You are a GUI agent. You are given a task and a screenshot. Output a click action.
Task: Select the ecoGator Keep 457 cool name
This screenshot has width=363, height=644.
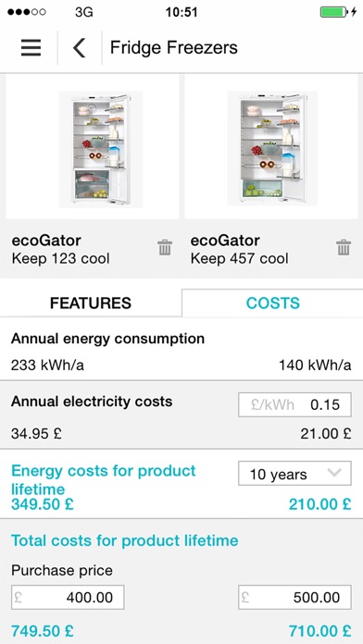(x=239, y=249)
